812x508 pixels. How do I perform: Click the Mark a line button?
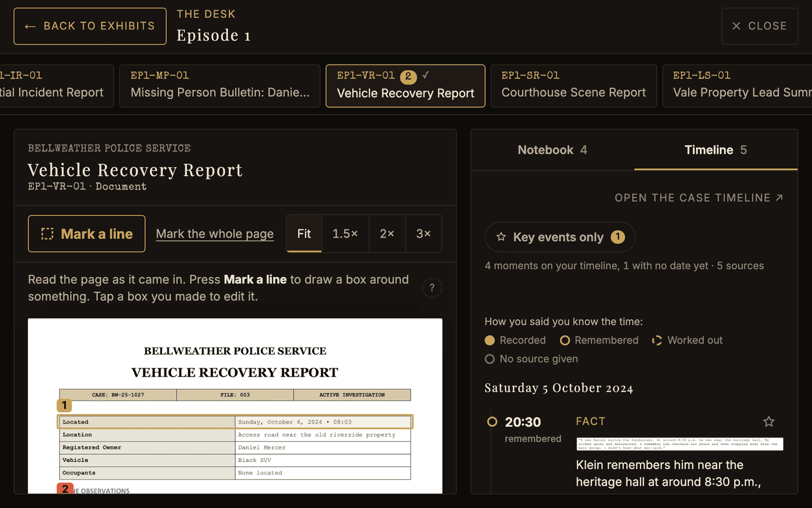(x=87, y=234)
